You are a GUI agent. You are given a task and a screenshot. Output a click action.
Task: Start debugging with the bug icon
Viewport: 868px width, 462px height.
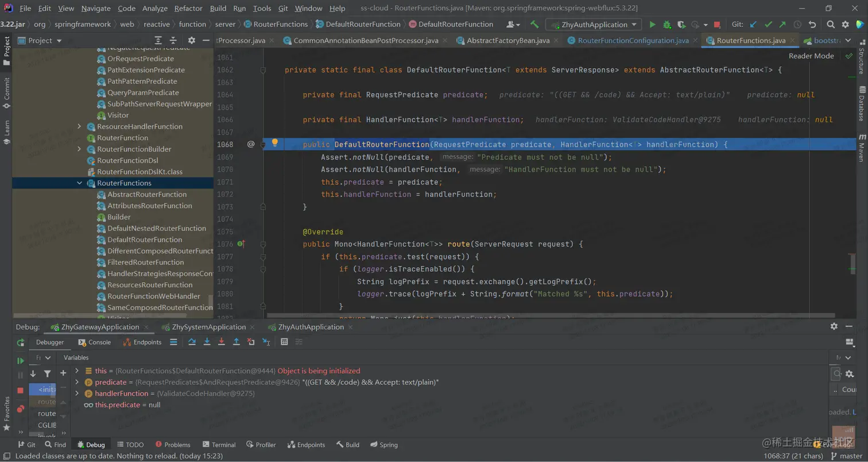666,25
